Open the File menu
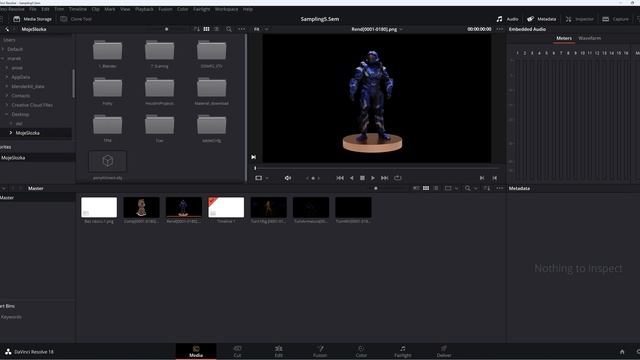 [x=33, y=9]
